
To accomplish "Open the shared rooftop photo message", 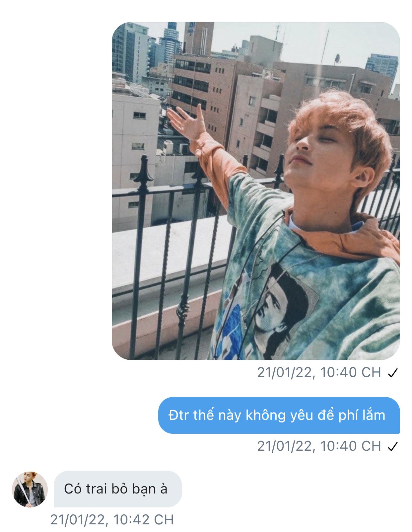I will (255, 191).
